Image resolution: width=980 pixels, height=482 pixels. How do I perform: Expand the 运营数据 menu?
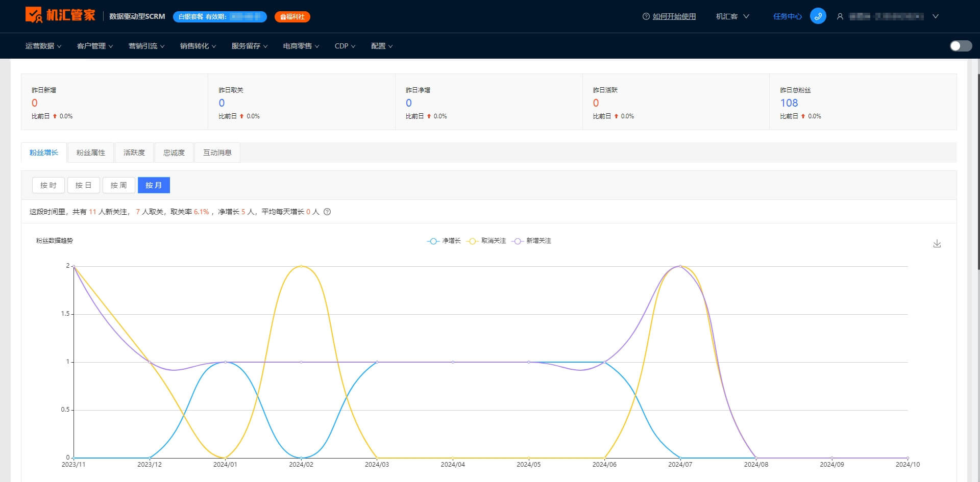click(43, 46)
